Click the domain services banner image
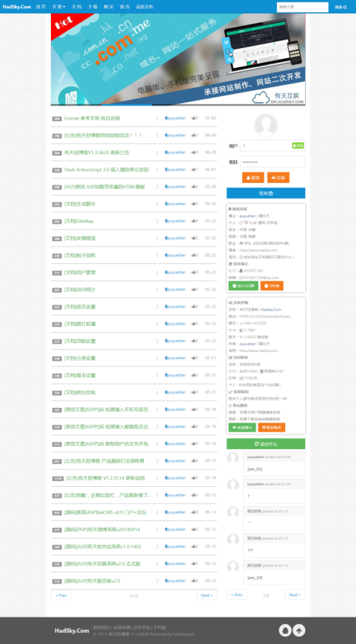This screenshot has height=644, width=356. 178,59
